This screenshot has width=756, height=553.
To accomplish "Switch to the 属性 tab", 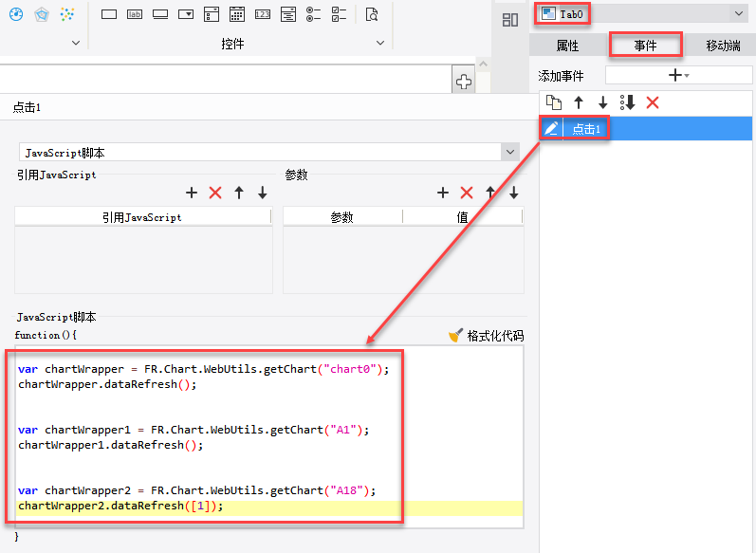I will click(x=567, y=46).
